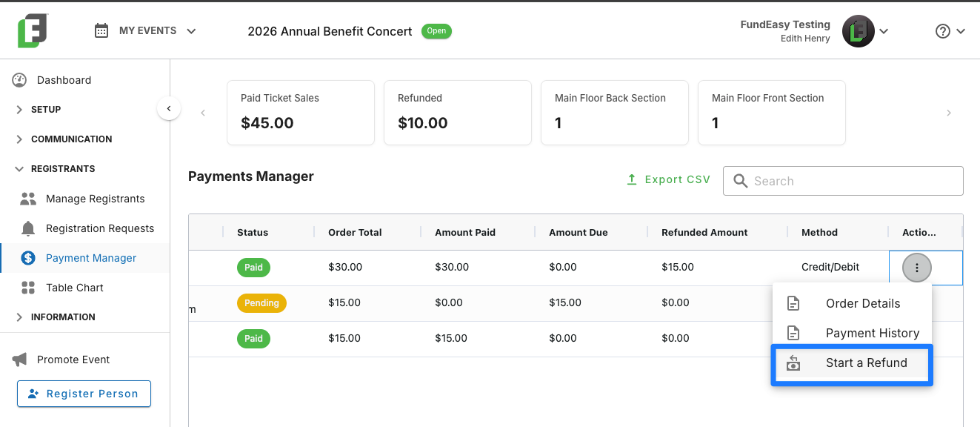Viewport: 980px width, 427px height.
Task: Click the three-dot action button in first row
Action: tap(917, 268)
